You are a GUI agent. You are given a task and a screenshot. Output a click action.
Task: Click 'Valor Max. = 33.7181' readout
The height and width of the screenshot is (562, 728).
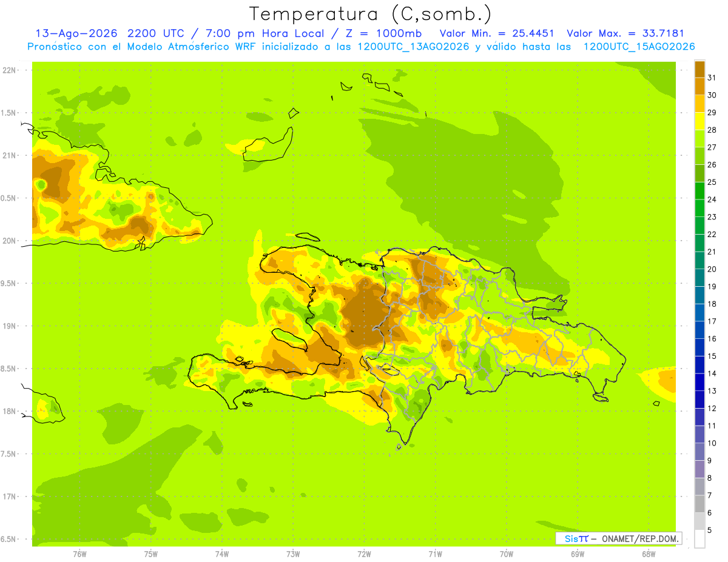click(x=625, y=33)
